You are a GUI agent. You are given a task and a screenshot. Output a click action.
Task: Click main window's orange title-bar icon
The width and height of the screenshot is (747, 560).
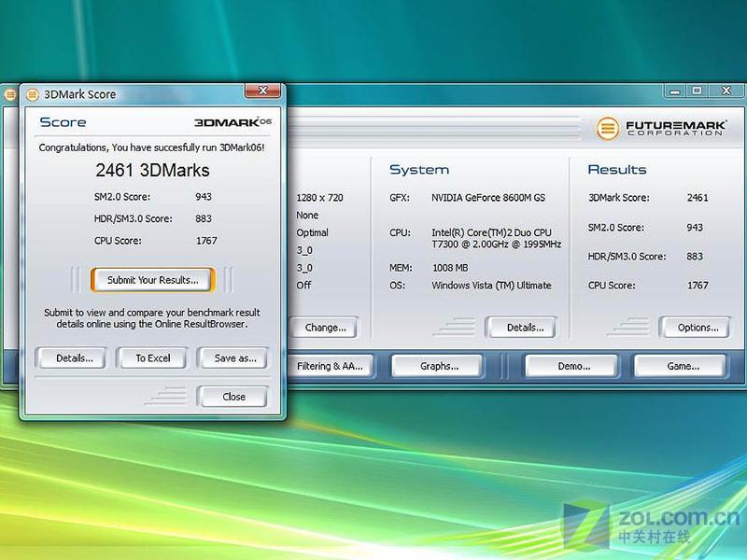click(x=9, y=94)
